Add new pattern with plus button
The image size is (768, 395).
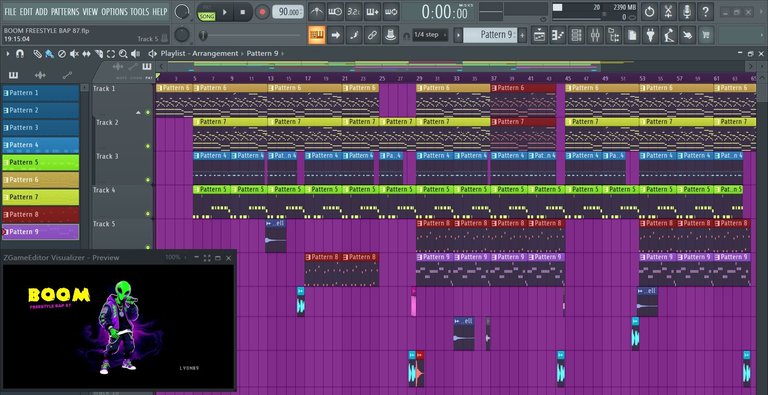523,35
